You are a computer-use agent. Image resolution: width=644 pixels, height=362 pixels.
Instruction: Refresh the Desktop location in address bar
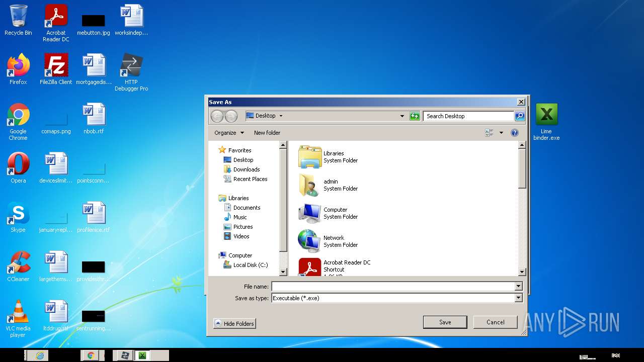click(415, 116)
